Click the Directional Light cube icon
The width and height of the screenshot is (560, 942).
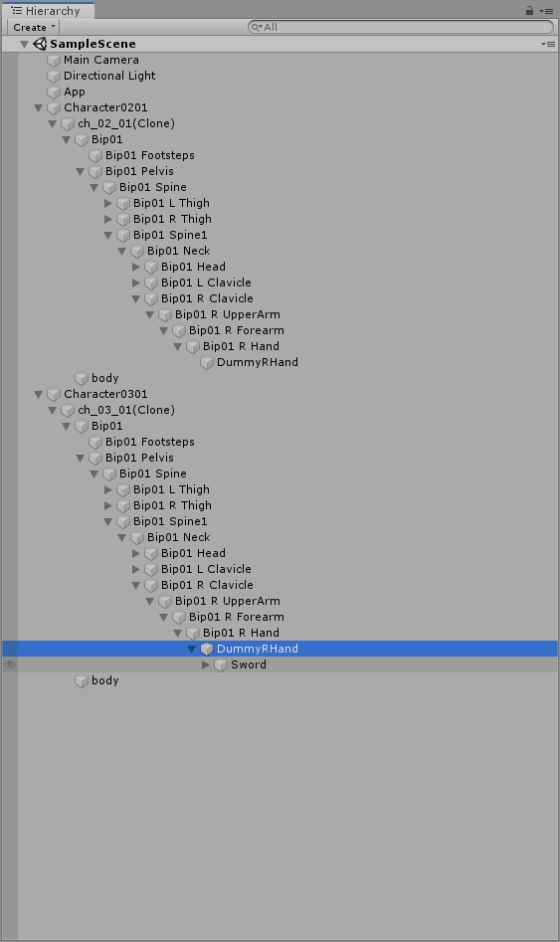coord(54,76)
